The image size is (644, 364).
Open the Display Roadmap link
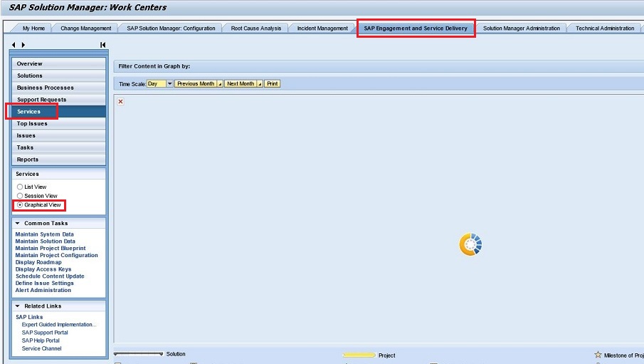click(x=38, y=262)
